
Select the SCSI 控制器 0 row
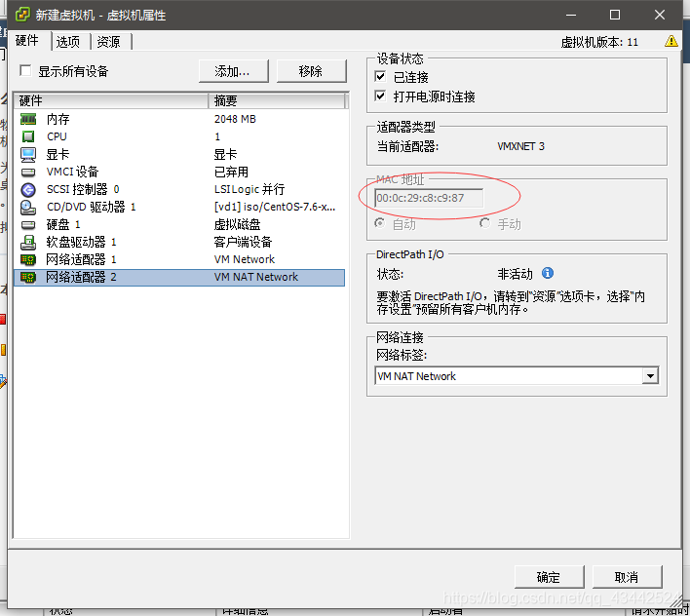179,190
